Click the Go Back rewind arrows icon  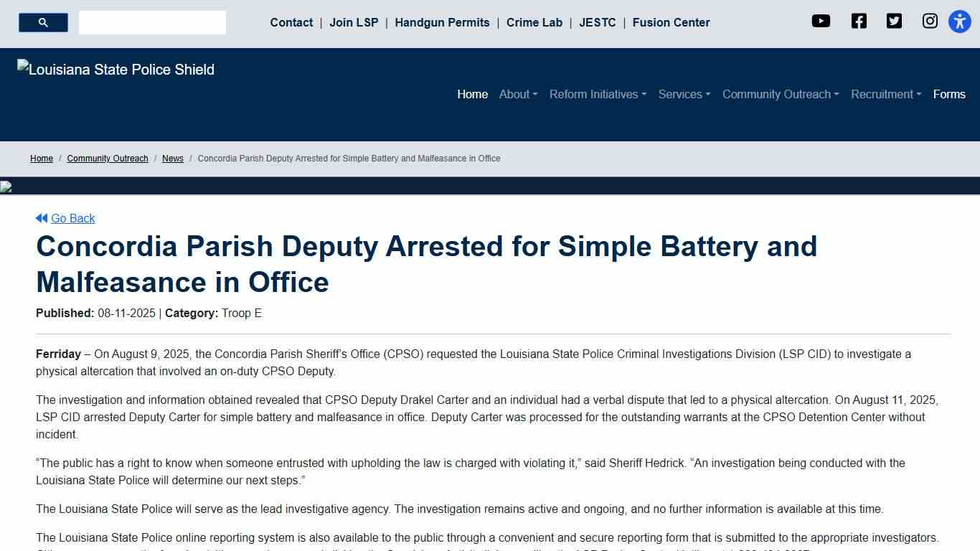coord(42,218)
